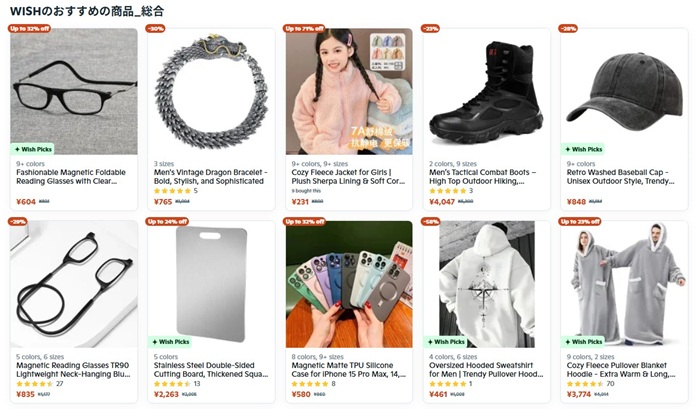Click the Up to 71% off badge

coord(304,29)
